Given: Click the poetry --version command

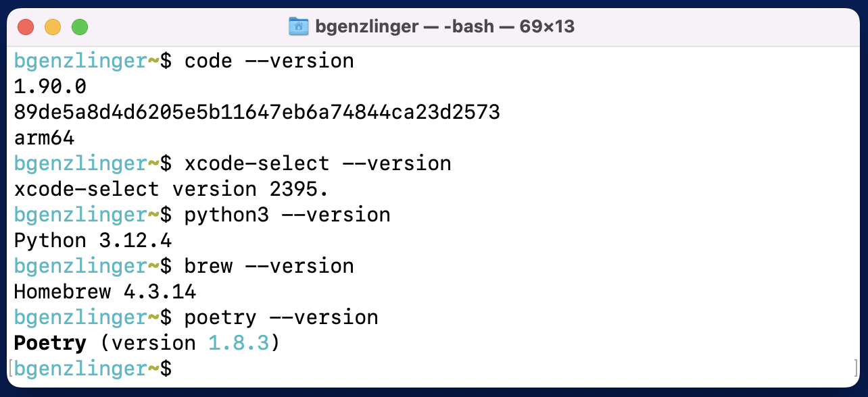Looking at the screenshot, I should (281, 318).
